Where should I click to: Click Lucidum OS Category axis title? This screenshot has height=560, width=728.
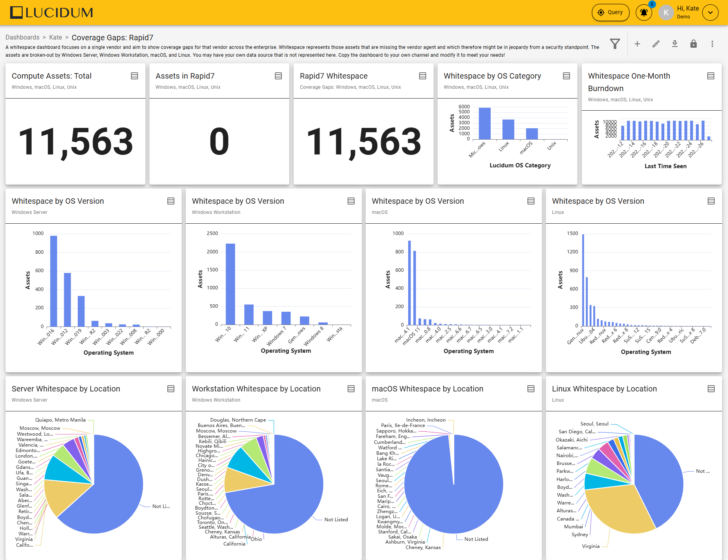(520, 165)
